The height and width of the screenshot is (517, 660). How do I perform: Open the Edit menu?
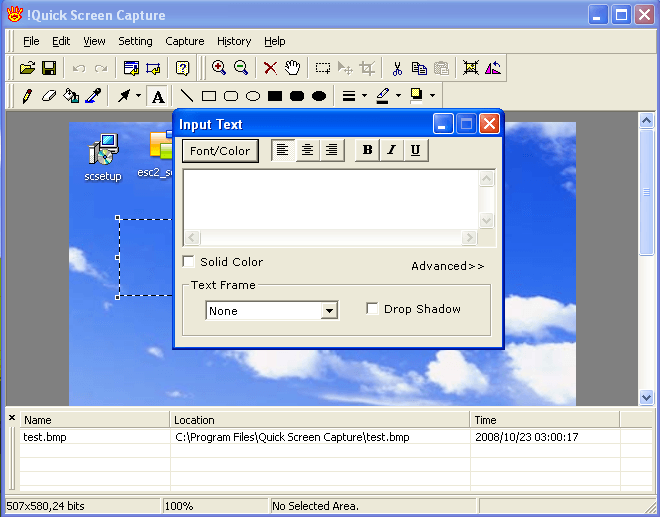click(61, 41)
